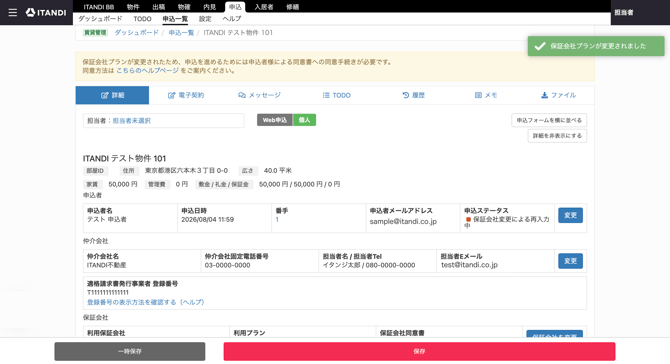Click the sample@itandi.co.jp email text
Image resolution: width=670 pixels, height=364 pixels.
(403, 221)
